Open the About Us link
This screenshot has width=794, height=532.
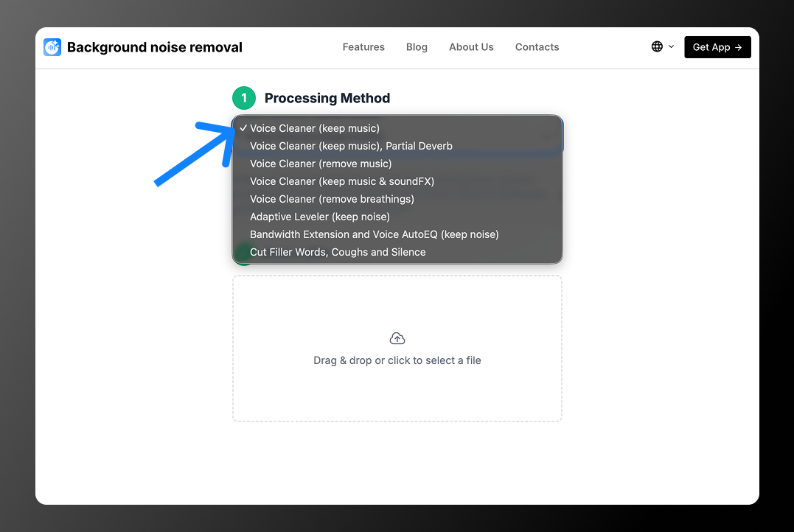coord(471,47)
